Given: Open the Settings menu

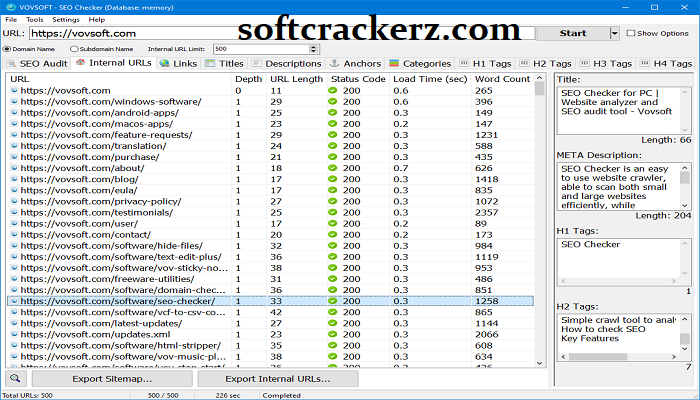Looking at the screenshot, I should pos(66,20).
